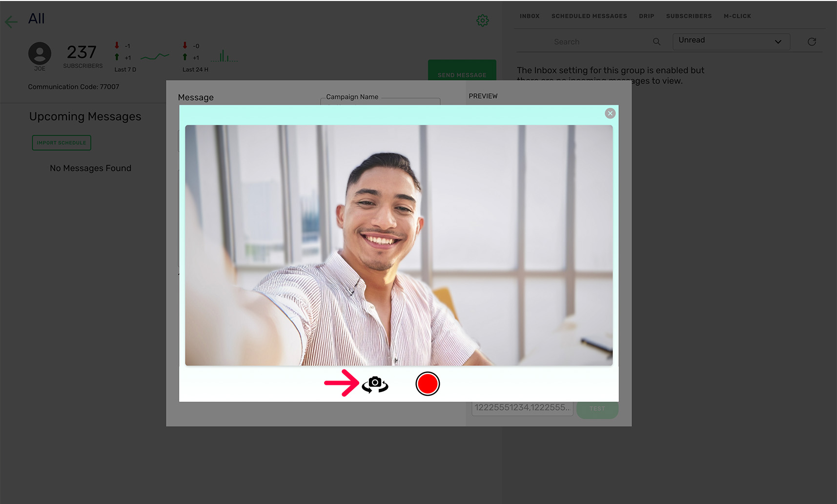Open the M-Click tab
Screen dimensions: 837x504
click(x=737, y=16)
